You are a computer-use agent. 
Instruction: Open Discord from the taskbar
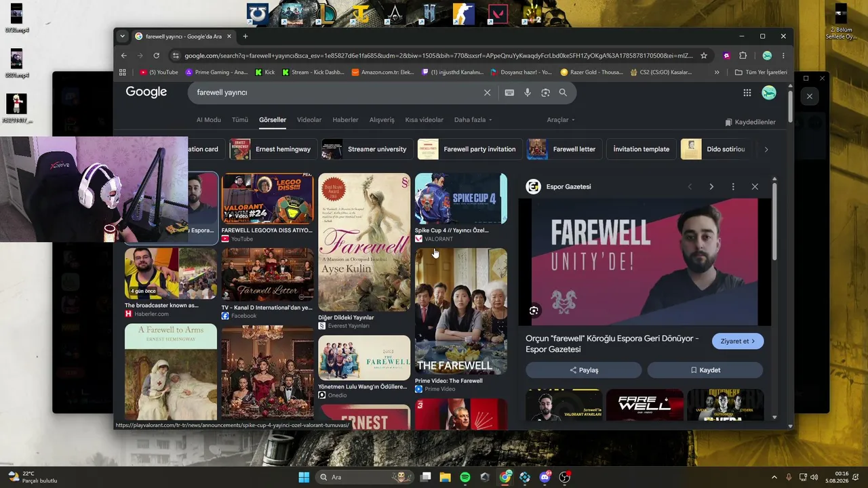coord(545,477)
